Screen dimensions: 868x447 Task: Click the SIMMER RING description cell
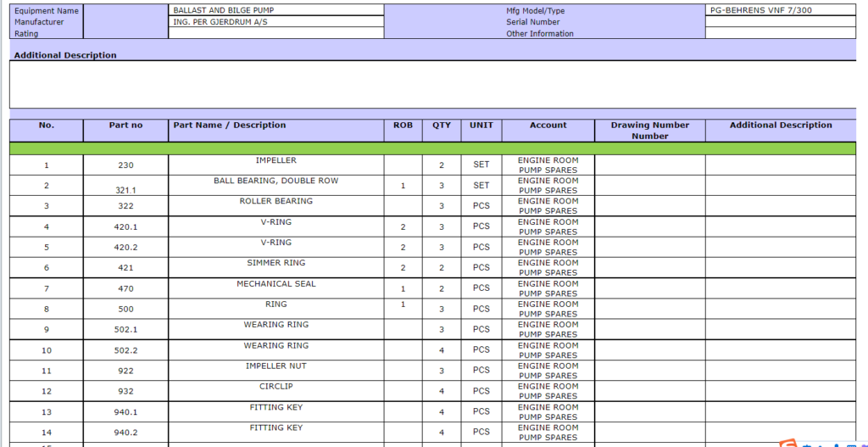click(x=276, y=267)
